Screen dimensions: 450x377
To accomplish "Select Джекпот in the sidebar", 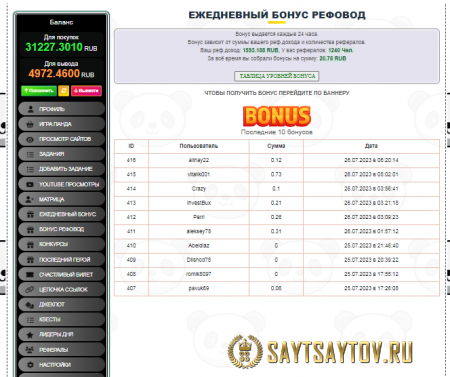I will 61,305.
